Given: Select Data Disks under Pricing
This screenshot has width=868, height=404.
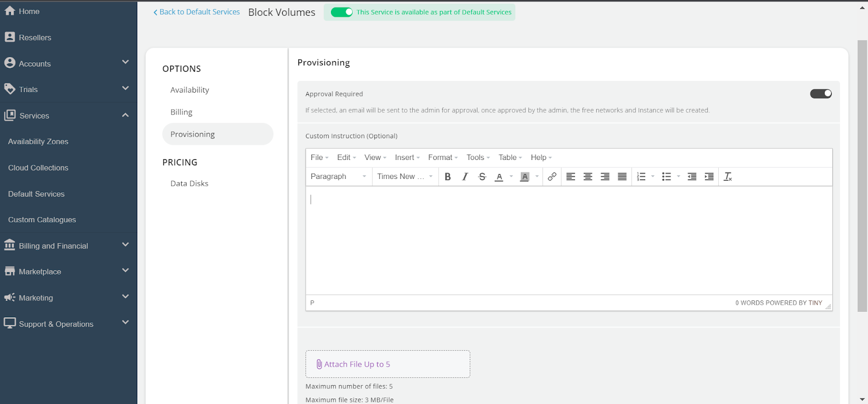Looking at the screenshot, I should coord(189,184).
